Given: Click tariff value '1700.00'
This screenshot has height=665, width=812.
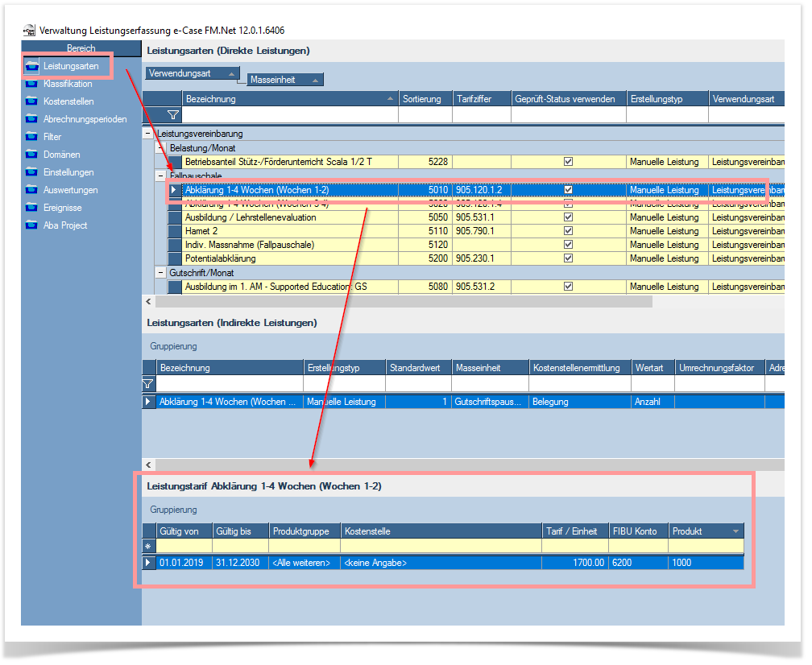Looking at the screenshot, I should pyautogui.click(x=588, y=563).
